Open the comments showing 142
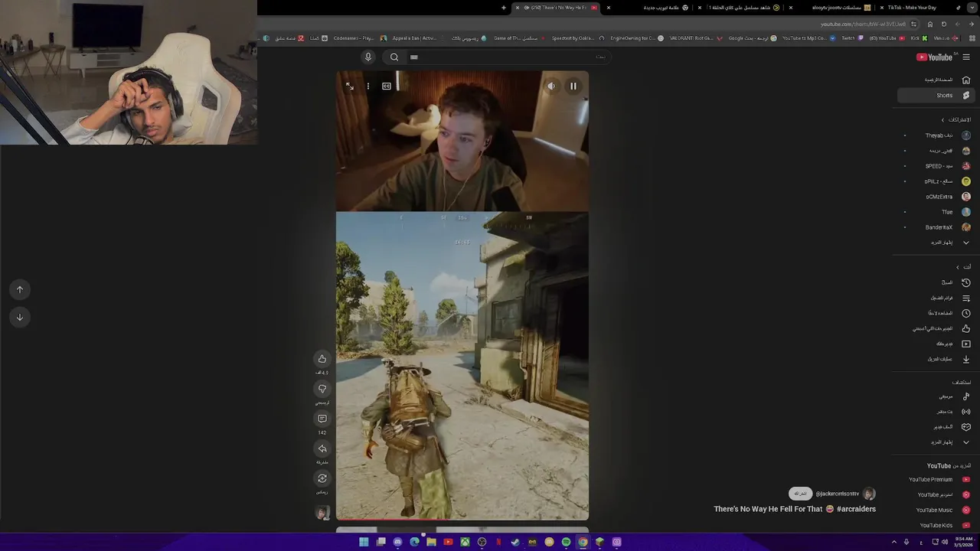Viewport: 980px width, 551px height. point(322,419)
